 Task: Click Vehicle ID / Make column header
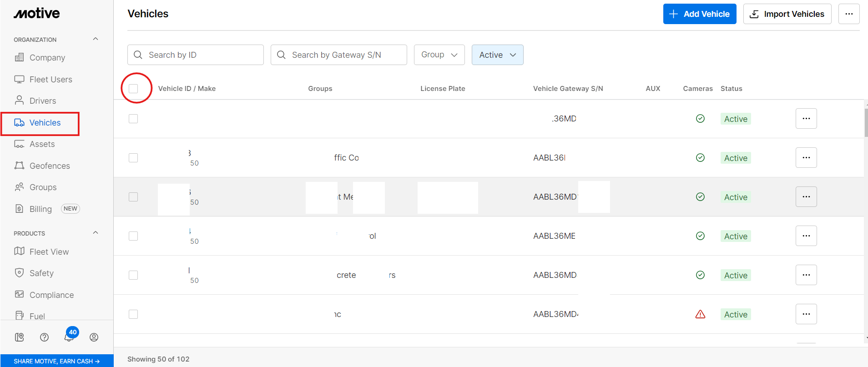tap(187, 88)
